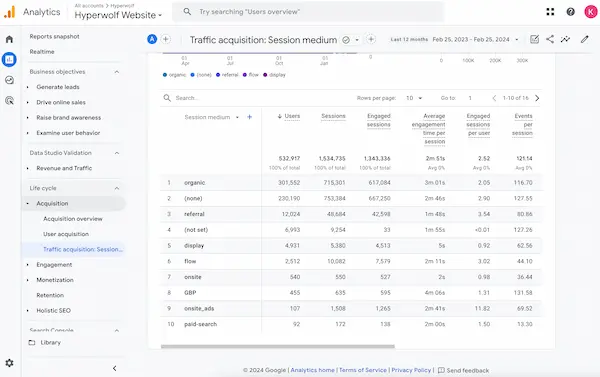Select the All Users segment A badge
This screenshot has width=600, height=377.
pos(152,39)
